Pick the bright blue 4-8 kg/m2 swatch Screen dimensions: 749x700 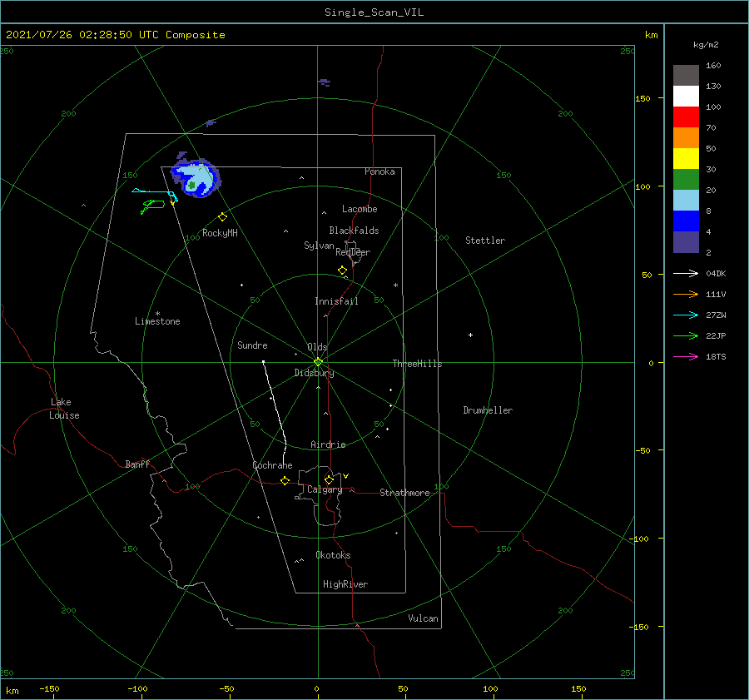point(686,221)
